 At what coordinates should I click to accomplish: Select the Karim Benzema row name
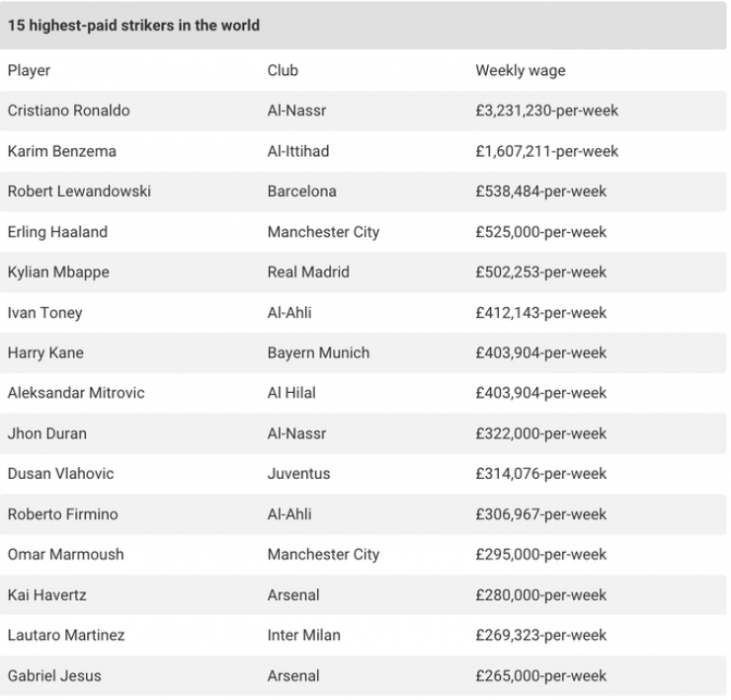(61, 151)
